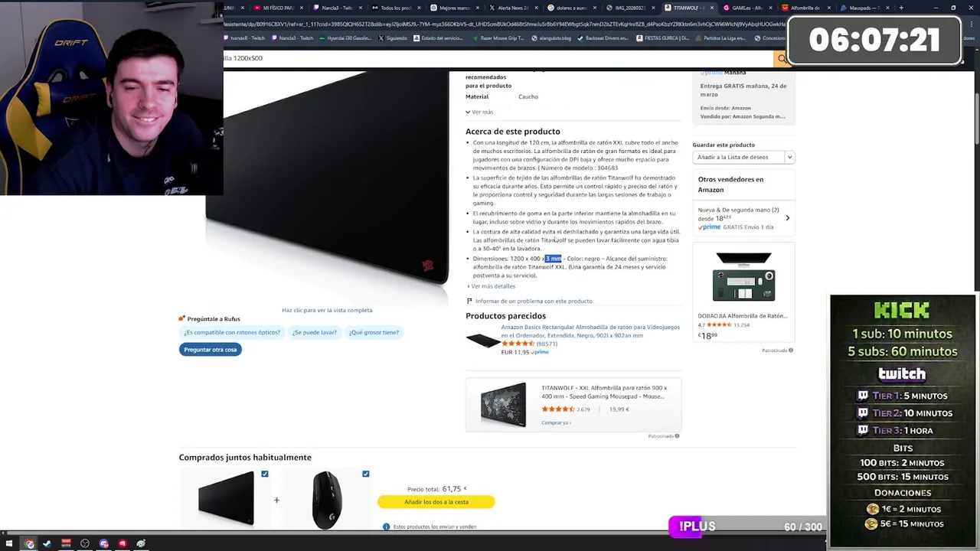
Task: Open Discord from the taskbar
Action: (104, 544)
